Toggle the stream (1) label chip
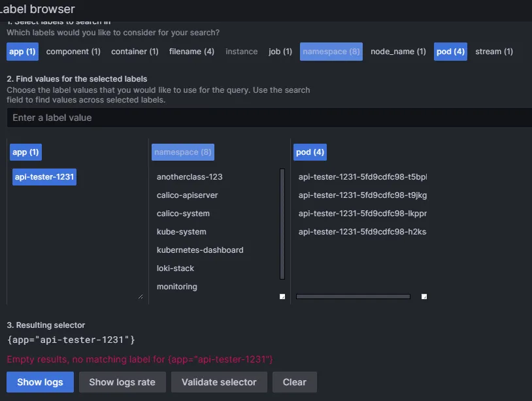The image size is (532, 401). pyautogui.click(x=494, y=52)
